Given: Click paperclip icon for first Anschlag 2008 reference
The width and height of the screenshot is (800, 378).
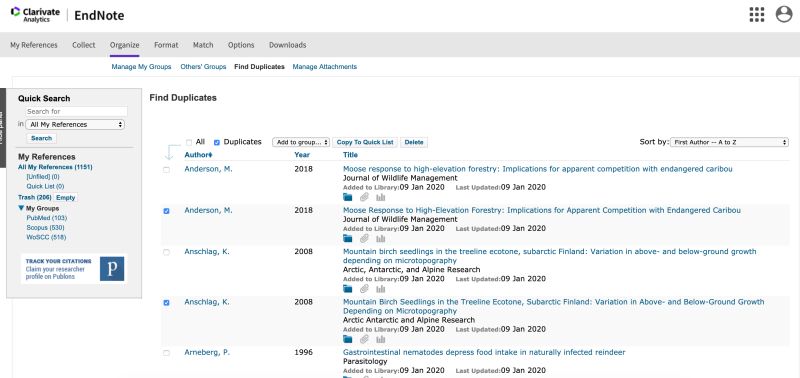Looking at the screenshot, I should click(x=364, y=289).
